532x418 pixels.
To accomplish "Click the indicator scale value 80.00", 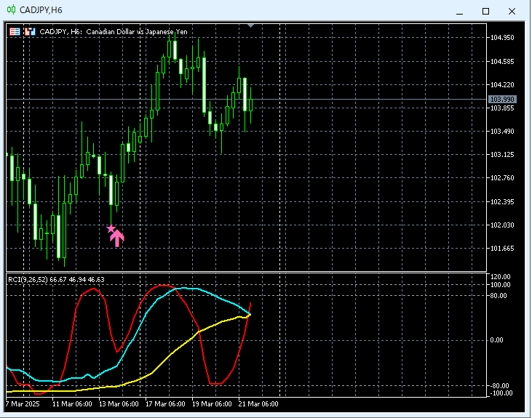I will tap(499, 296).
